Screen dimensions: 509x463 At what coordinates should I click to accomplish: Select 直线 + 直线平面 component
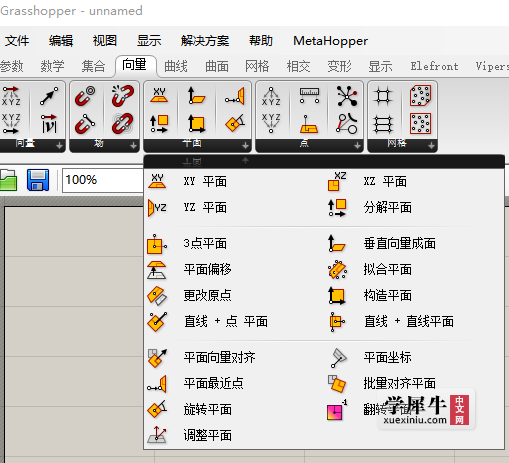coord(408,322)
